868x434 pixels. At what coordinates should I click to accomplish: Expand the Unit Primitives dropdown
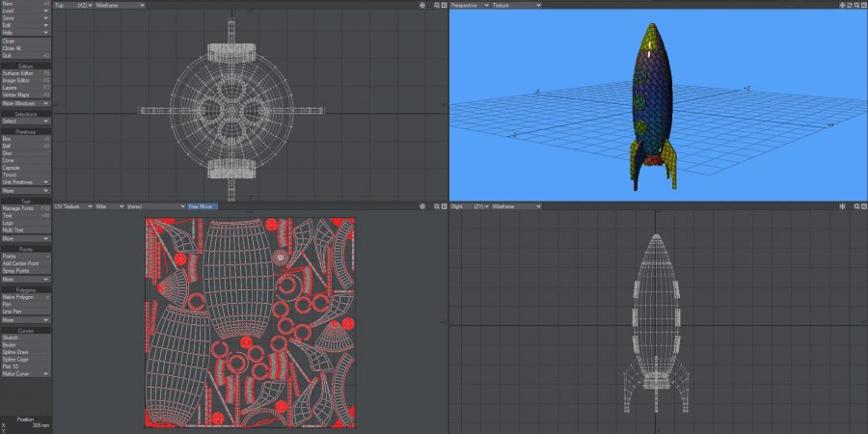[x=26, y=182]
